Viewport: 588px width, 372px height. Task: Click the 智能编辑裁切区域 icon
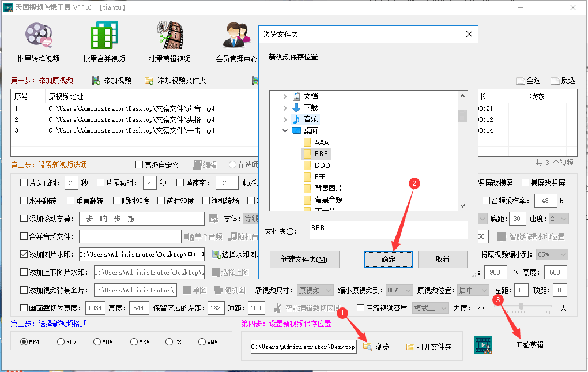click(277, 308)
